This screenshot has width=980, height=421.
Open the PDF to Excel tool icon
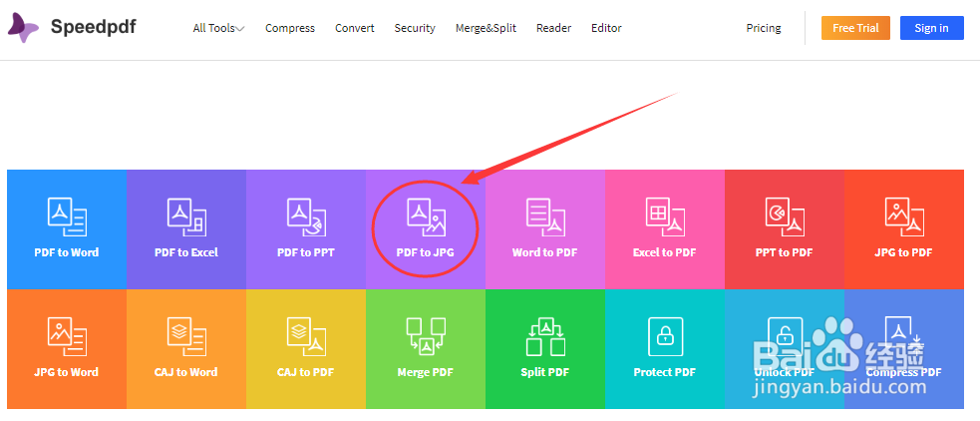(x=186, y=216)
